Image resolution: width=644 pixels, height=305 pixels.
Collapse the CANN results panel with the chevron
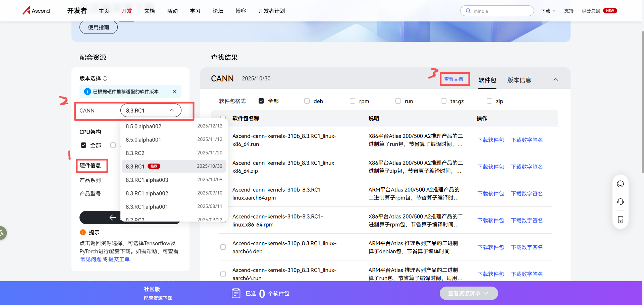point(556,80)
